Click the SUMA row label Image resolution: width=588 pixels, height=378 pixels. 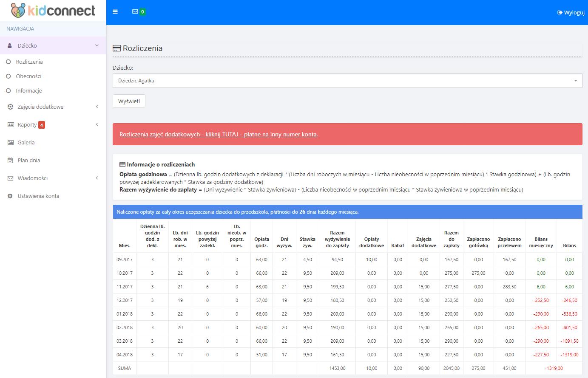[125, 368]
